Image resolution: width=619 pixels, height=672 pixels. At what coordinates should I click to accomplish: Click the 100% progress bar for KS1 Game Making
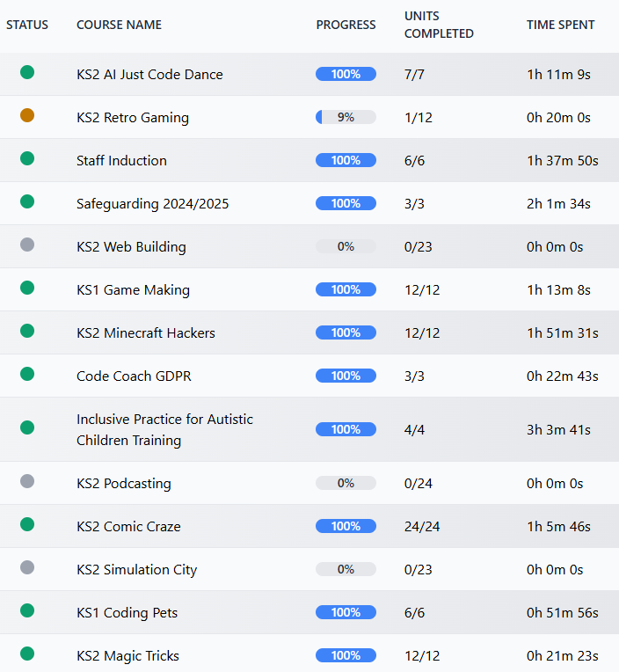coord(346,289)
